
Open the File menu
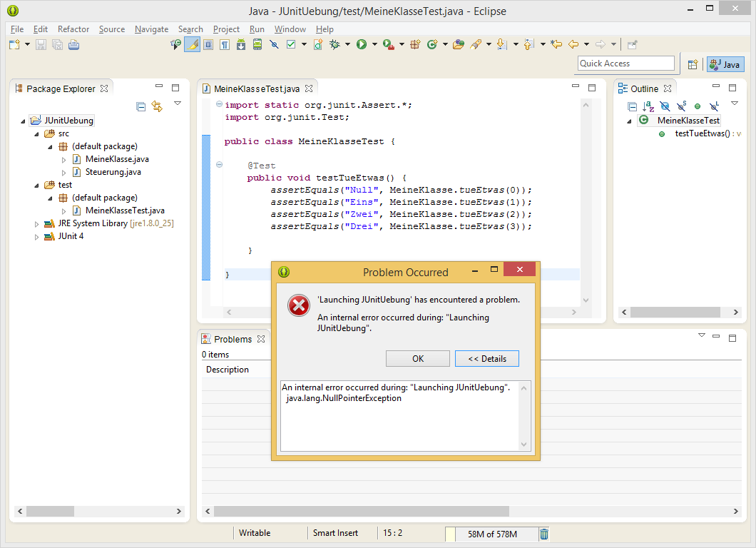click(x=17, y=29)
